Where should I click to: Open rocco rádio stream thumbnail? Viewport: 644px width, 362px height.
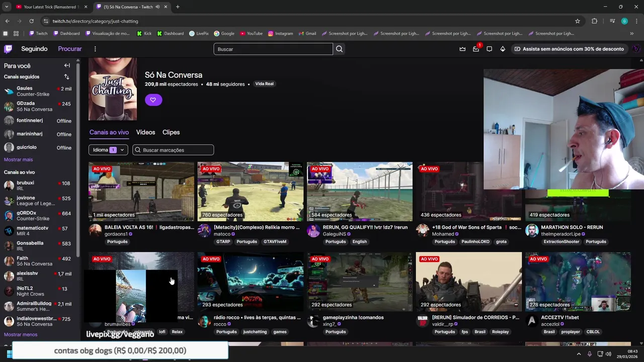251,282
